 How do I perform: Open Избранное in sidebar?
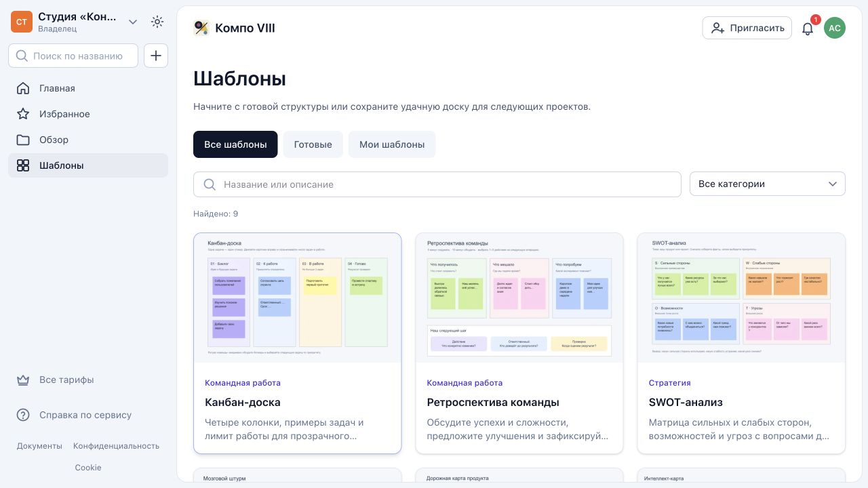tap(88, 114)
